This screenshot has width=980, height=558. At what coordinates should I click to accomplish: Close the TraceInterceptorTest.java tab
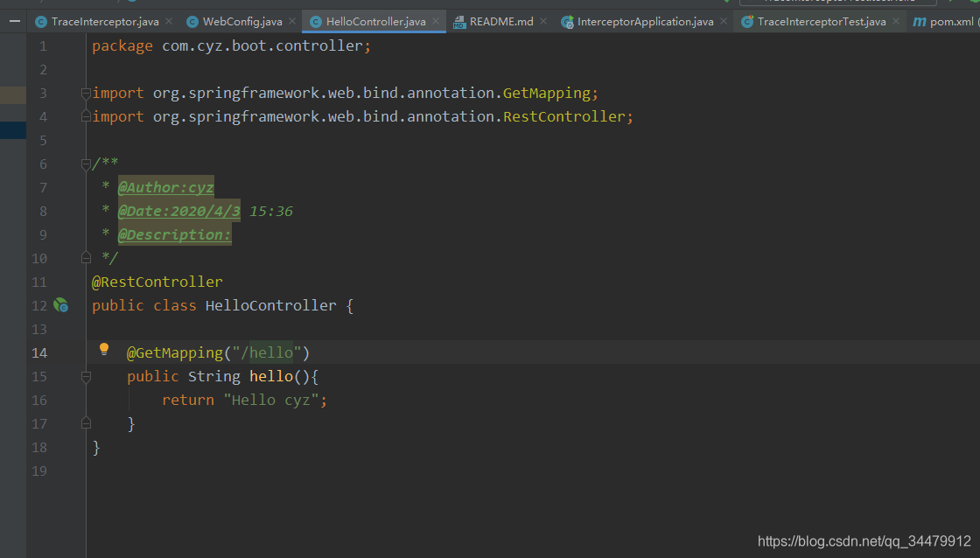(x=896, y=21)
